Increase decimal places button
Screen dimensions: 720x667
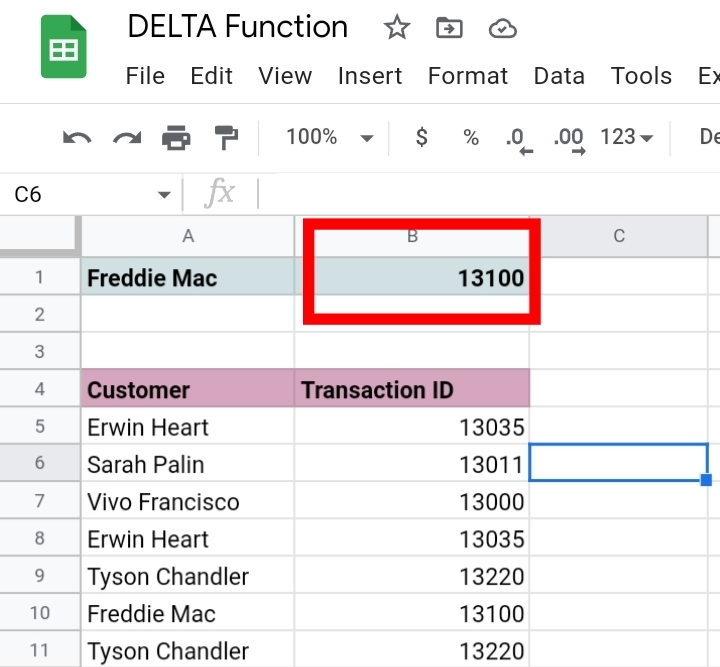pos(569,140)
